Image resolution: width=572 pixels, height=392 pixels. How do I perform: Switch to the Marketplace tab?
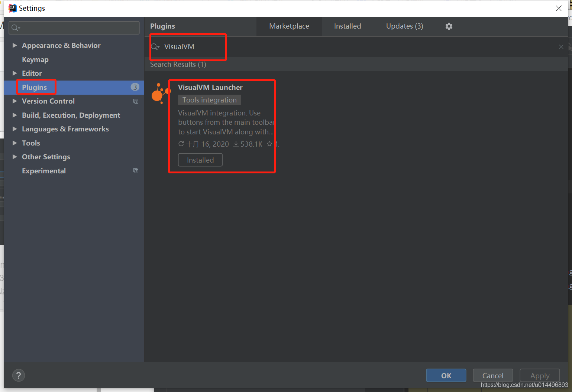click(289, 26)
